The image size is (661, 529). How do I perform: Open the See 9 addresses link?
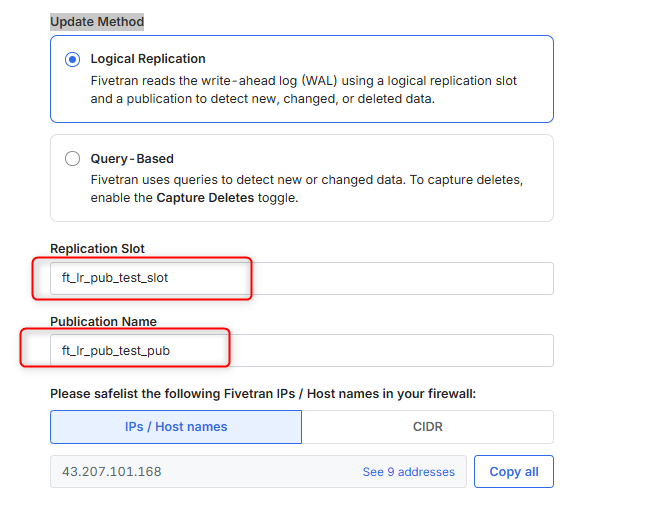click(408, 472)
